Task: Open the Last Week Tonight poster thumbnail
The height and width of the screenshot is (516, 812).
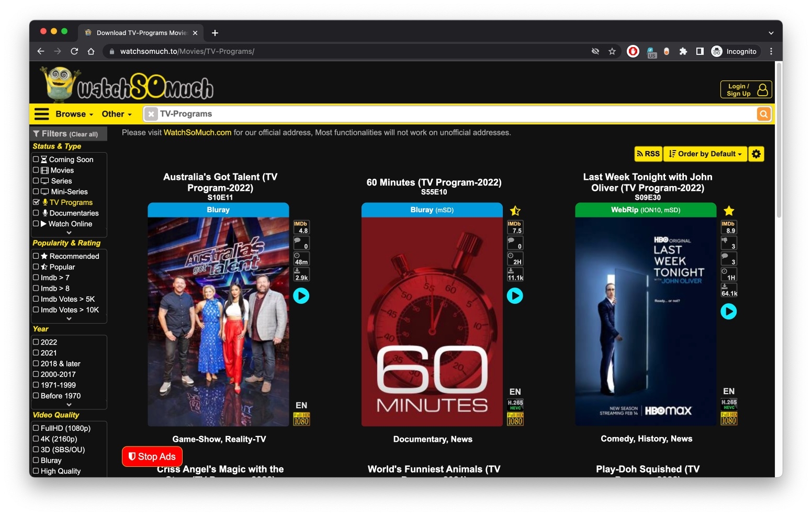Action: tap(646, 322)
